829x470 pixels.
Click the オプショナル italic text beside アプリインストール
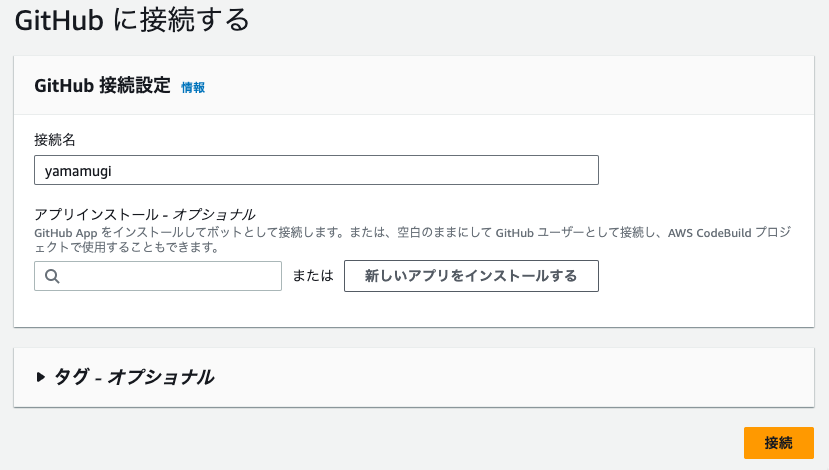point(214,214)
